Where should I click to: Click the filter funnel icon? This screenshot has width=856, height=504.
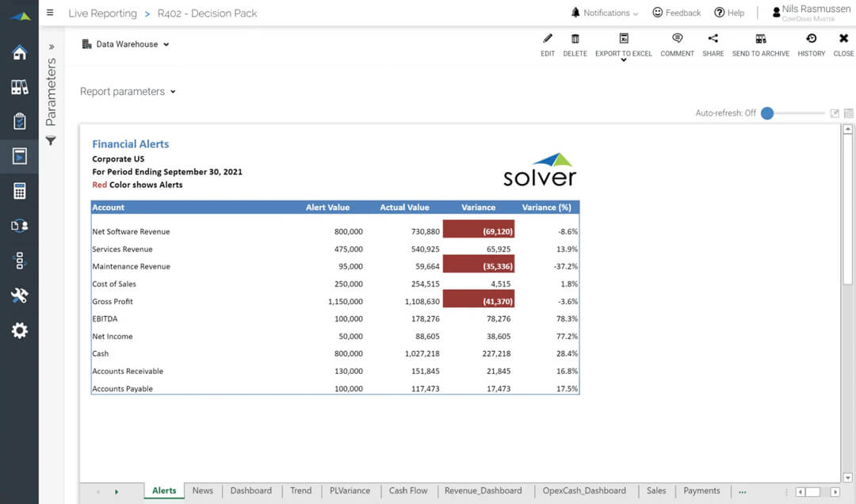(51, 141)
